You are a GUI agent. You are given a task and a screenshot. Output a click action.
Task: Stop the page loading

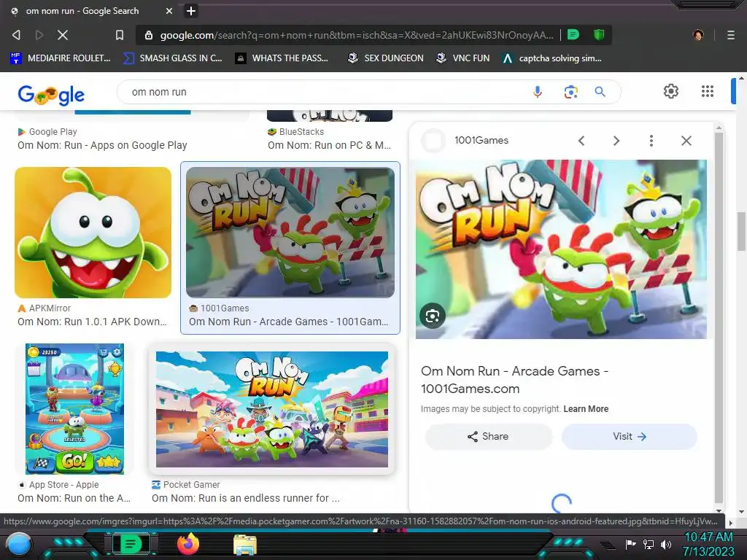pyautogui.click(x=63, y=35)
